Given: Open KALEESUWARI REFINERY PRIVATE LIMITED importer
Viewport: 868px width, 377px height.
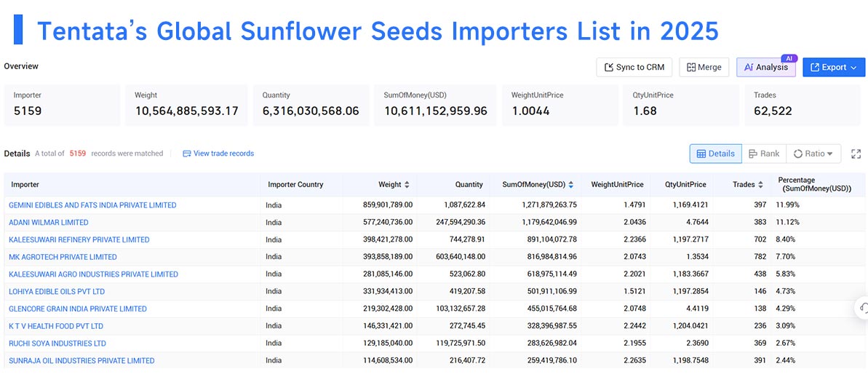Looking at the screenshot, I should click(x=79, y=239).
